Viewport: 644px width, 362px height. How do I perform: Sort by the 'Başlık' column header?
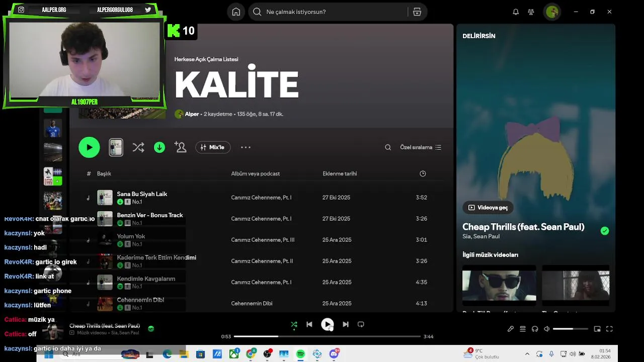tap(104, 173)
